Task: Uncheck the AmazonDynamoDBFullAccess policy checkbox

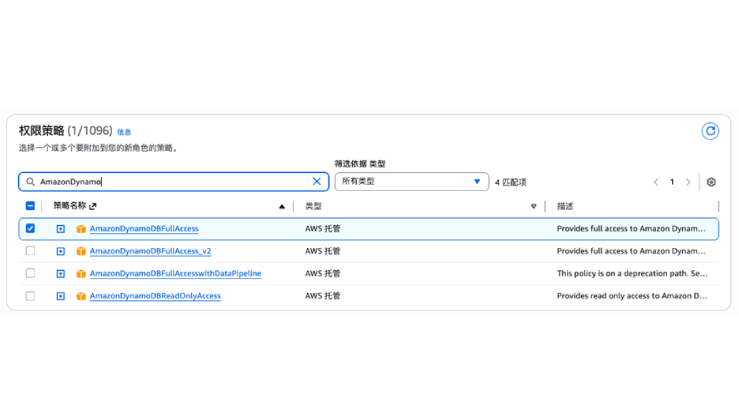Action: 30,228
